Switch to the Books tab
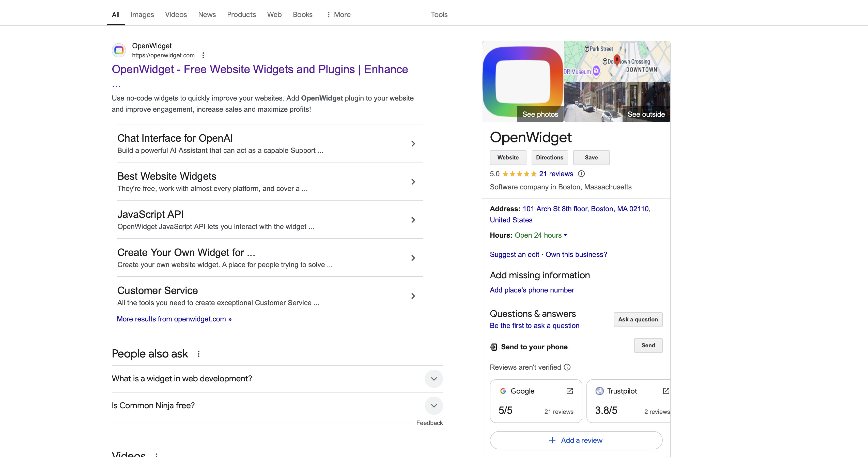 (x=303, y=14)
